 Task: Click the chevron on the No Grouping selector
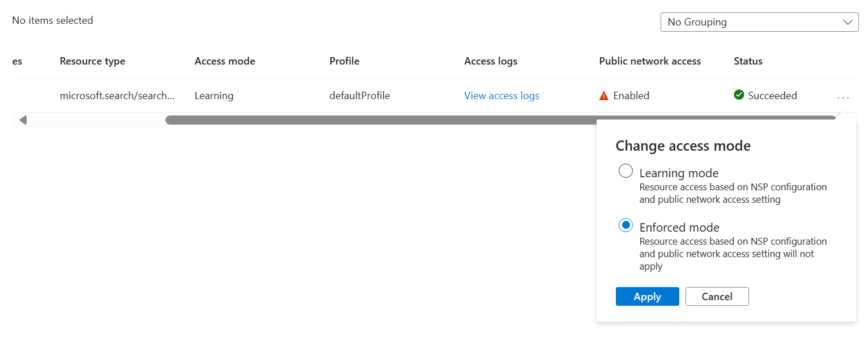[848, 22]
